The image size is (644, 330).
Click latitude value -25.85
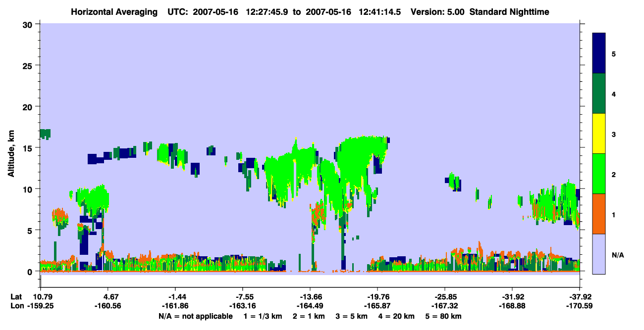(445, 297)
